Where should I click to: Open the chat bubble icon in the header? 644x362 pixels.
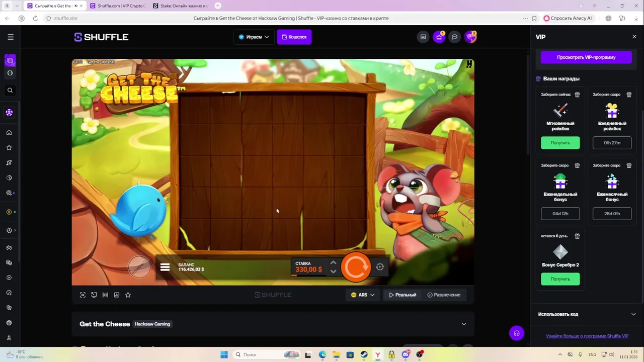point(455,37)
